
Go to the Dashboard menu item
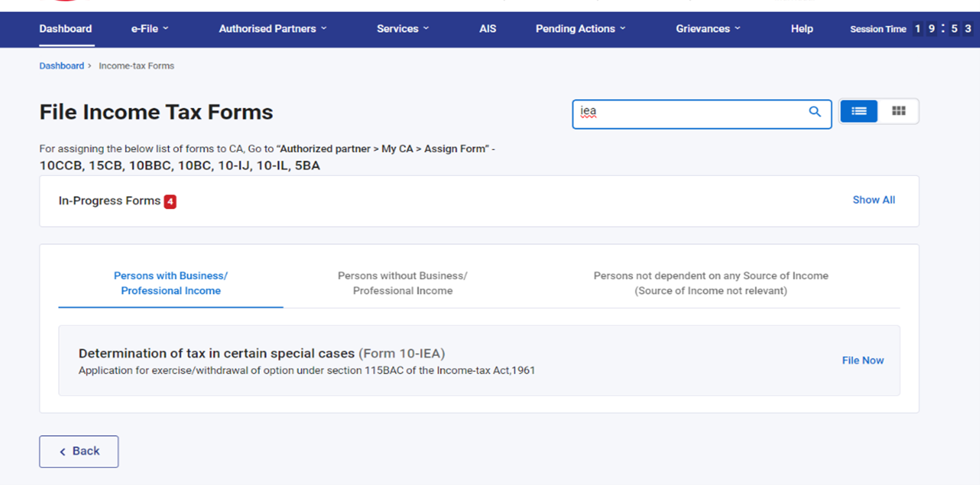(65, 29)
